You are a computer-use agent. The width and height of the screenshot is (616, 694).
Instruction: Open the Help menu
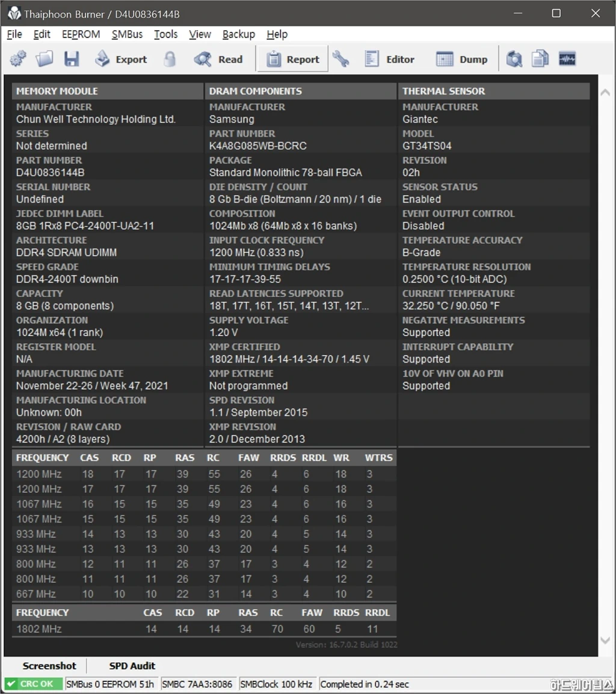click(277, 34)
